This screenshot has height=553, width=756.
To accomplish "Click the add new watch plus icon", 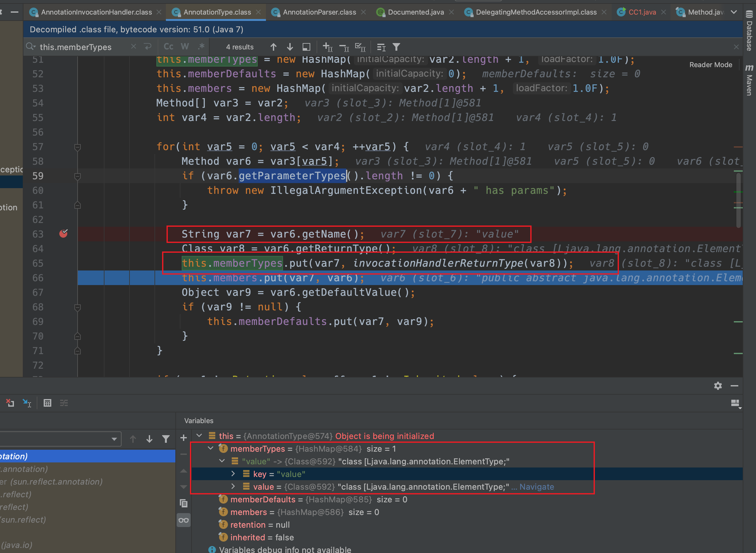I will pyautogui.click(x=183, y=437).
